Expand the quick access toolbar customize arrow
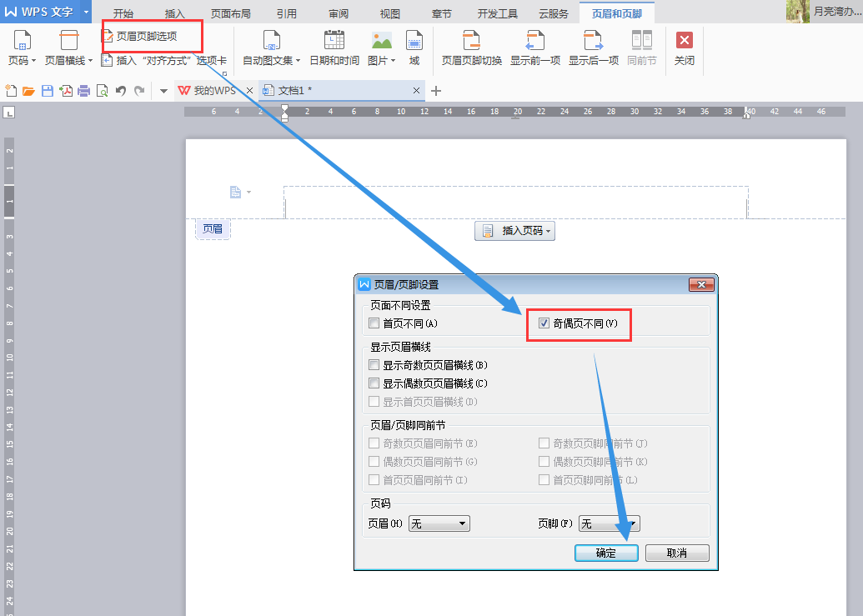Viewport: 863px width, 616px height. tap(163, 92)
